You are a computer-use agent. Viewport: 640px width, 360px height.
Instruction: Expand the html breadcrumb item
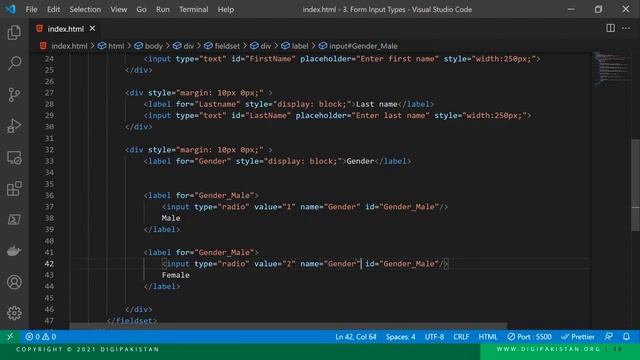(111, 46)
